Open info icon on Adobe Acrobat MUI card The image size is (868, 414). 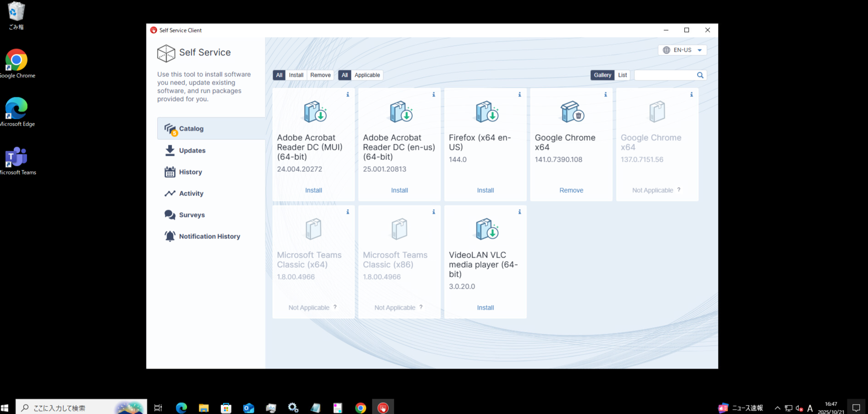347,95
